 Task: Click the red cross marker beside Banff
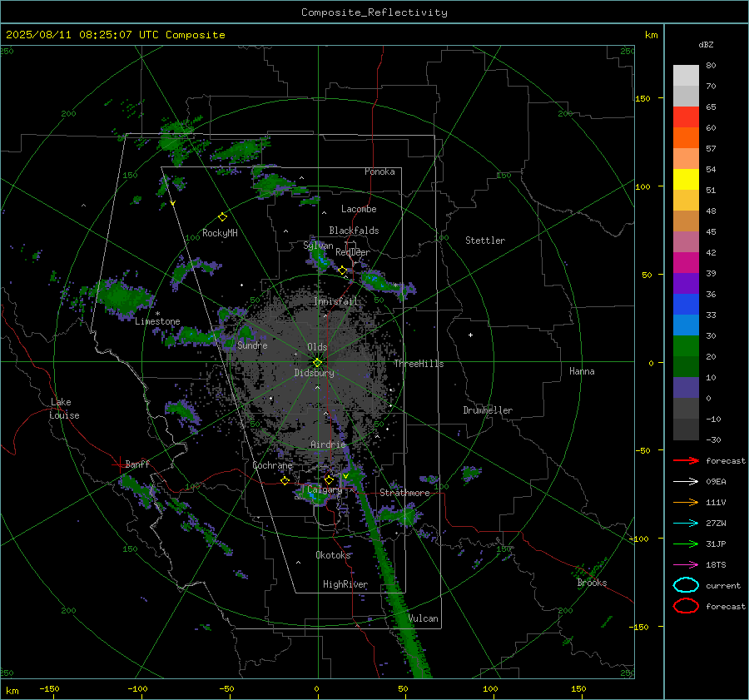(118, 464)
